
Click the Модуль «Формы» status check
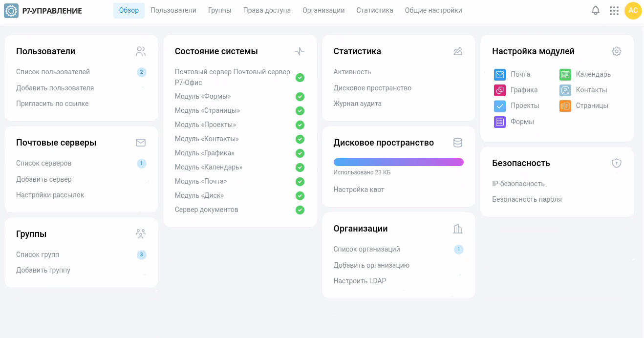pos(300,97)
